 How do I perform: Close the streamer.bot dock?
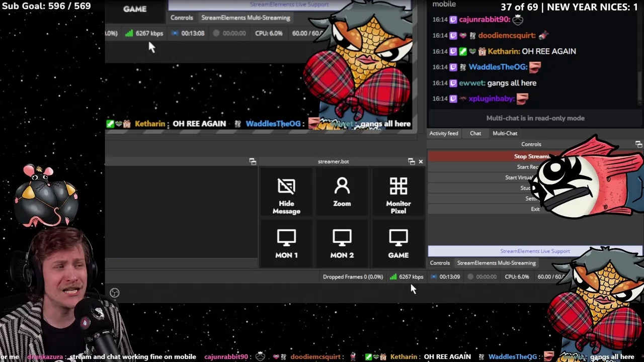tap(421, 161)
